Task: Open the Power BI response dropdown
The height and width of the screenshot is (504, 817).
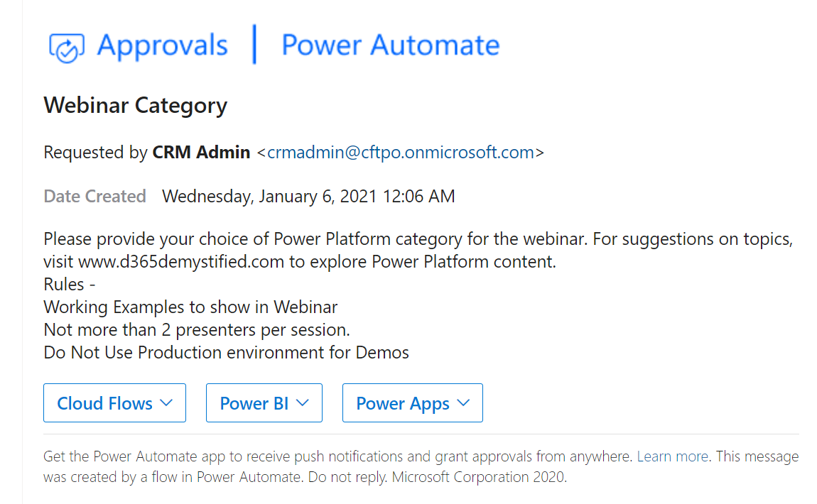Action: click(264, 403)
